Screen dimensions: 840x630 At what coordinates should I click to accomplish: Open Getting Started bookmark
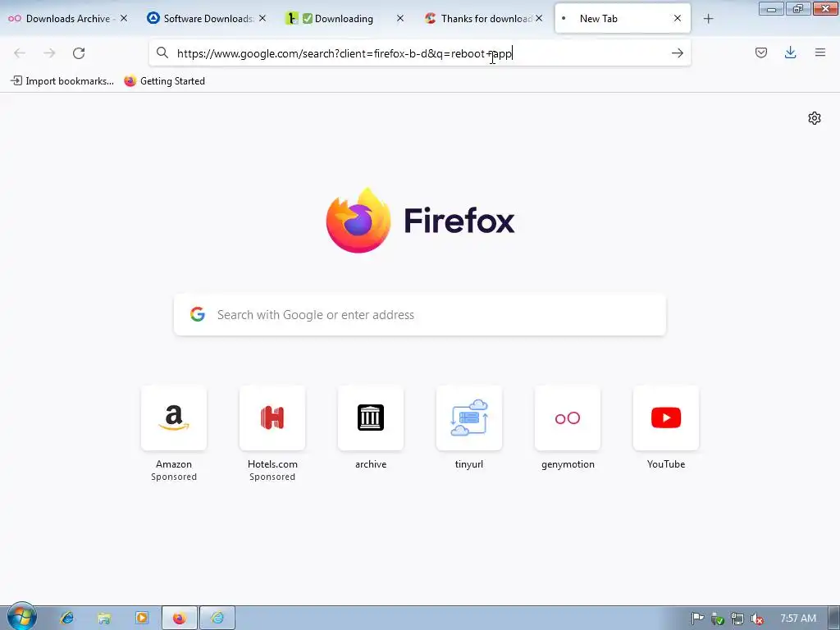pyautogui.click(x=164, y=81)
